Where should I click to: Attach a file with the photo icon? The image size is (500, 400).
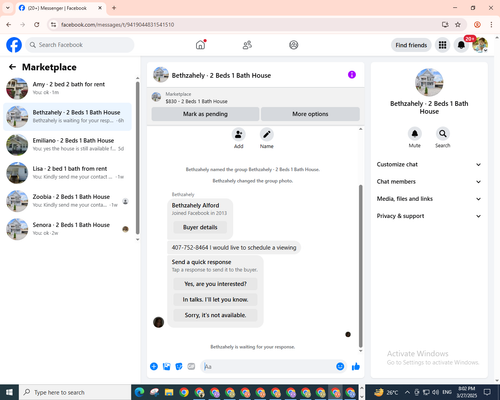pyautogui.click(x=167, y=367)
